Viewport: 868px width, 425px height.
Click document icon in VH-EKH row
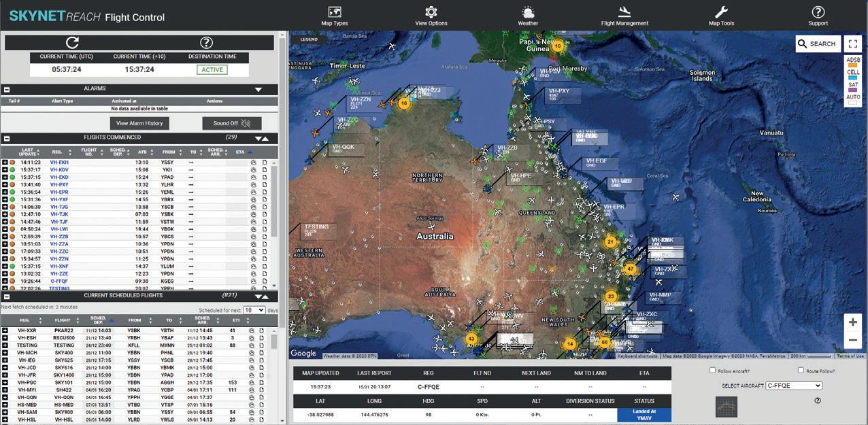(x=265, y=163)
